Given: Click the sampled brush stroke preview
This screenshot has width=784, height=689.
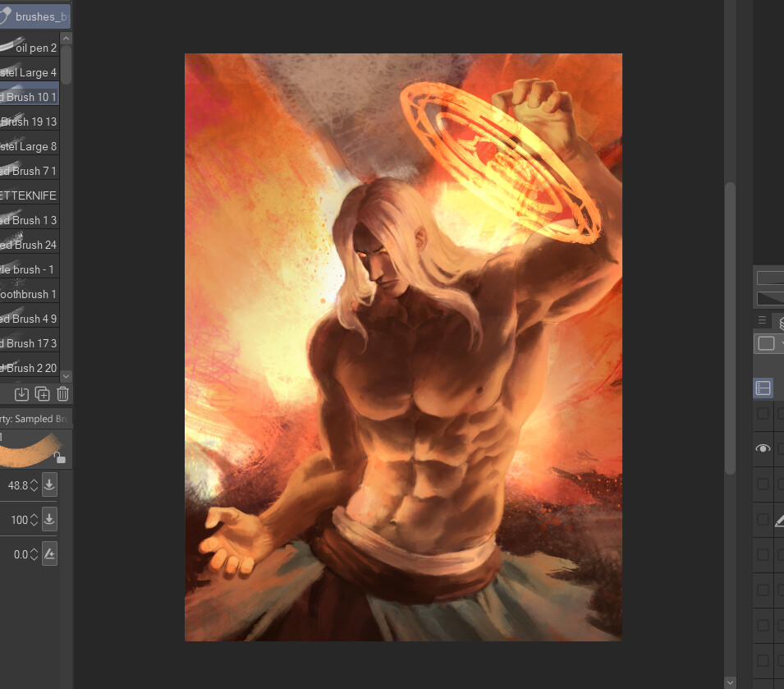Looking at the screenshot, I should click(x=29, y=449).
